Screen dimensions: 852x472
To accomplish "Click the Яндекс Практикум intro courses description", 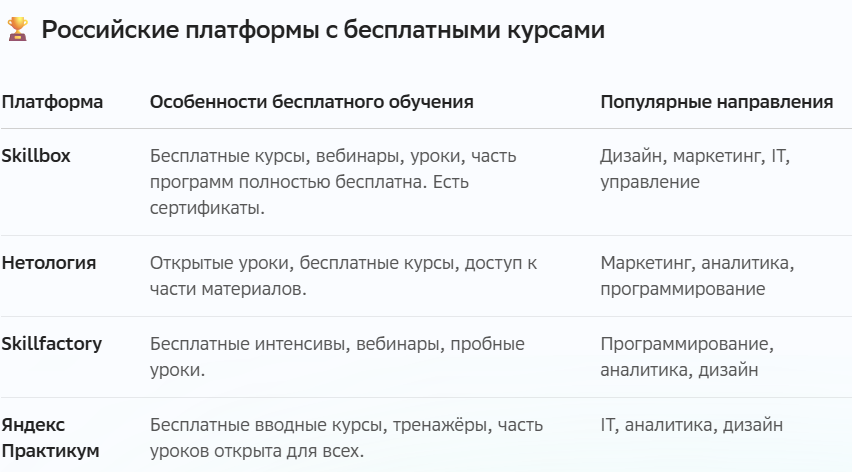I will coord(346,438).
